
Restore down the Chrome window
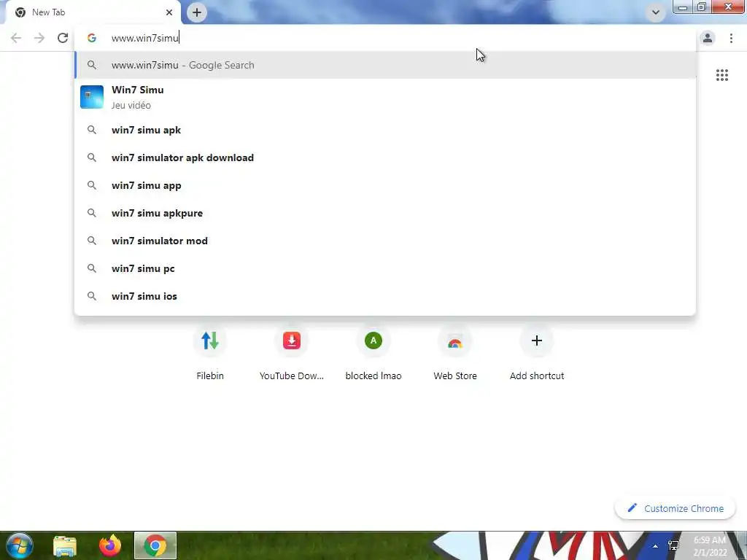point(702,7)
